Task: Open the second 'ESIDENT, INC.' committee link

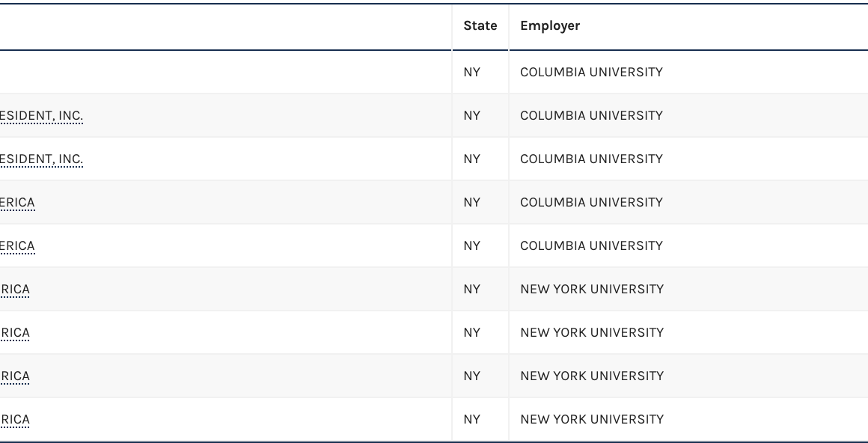Action: point(41,159)
